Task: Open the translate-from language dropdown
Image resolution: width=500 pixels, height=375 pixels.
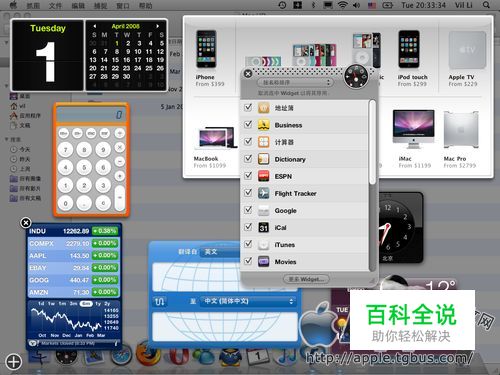Action: (x=220, y=252)
